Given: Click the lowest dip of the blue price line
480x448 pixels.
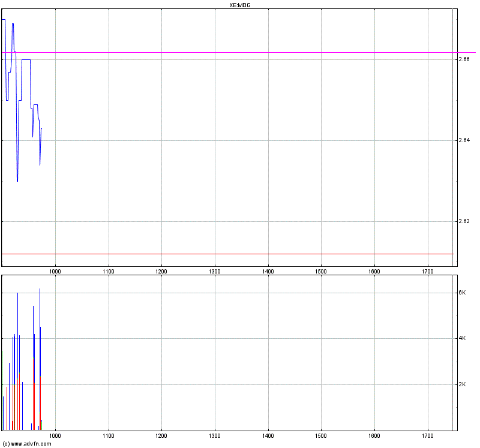Looking at the screenshot, I should (x=17, y=181).
